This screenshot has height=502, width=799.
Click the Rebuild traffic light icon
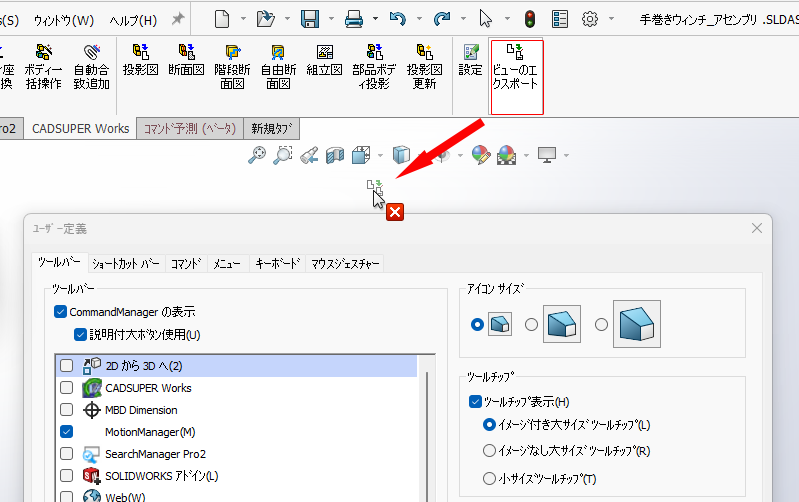click(x=530, y=19)
